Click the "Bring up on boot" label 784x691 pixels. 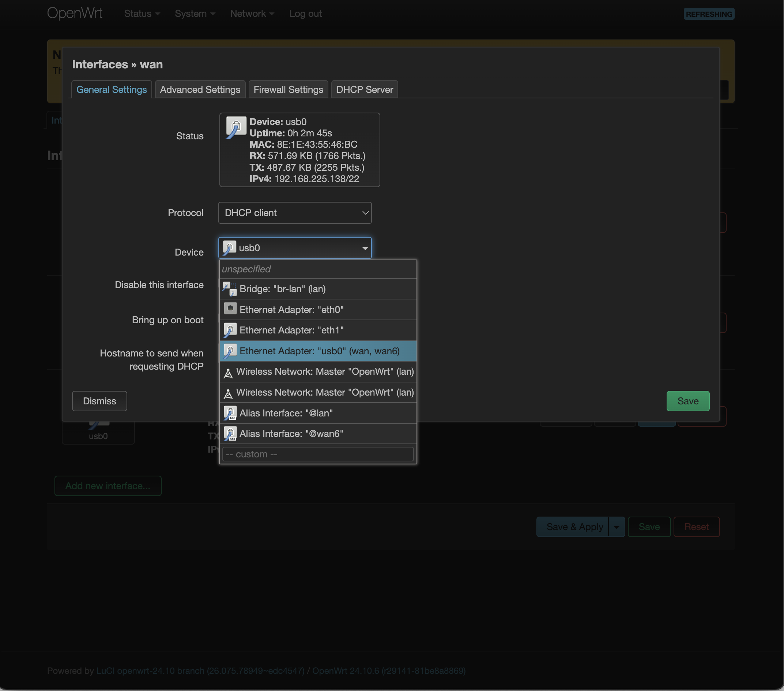tap(167, 320)
